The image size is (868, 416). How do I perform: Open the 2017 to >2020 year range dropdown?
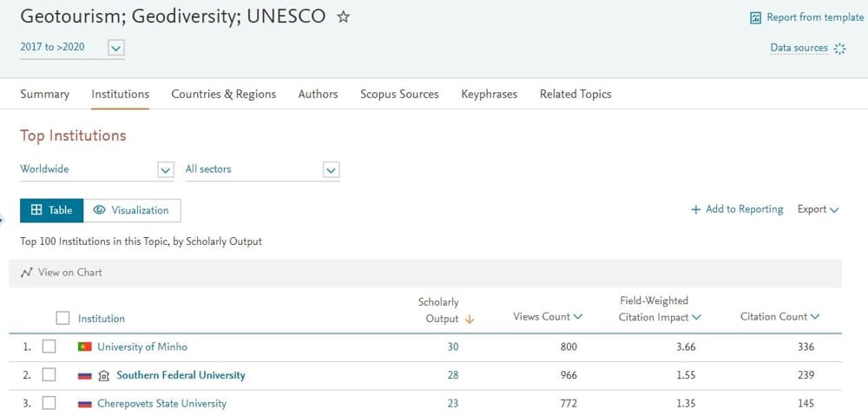pos(116,48)
